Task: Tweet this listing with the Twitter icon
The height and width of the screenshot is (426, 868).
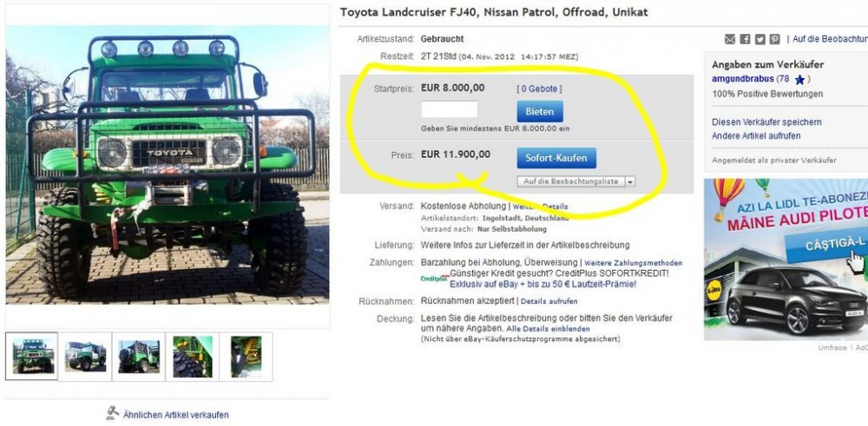Action: (760, 39)
